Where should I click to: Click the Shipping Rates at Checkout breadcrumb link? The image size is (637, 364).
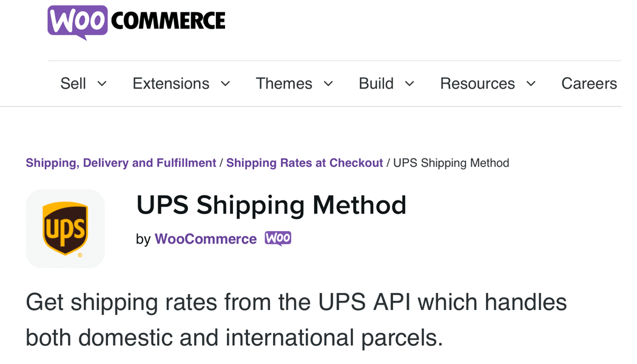click(x=304, y=163)
